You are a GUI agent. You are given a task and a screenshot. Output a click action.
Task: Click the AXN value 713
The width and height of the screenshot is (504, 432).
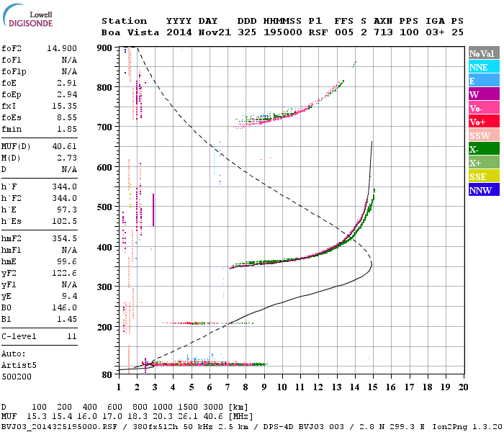coord(383,32)
